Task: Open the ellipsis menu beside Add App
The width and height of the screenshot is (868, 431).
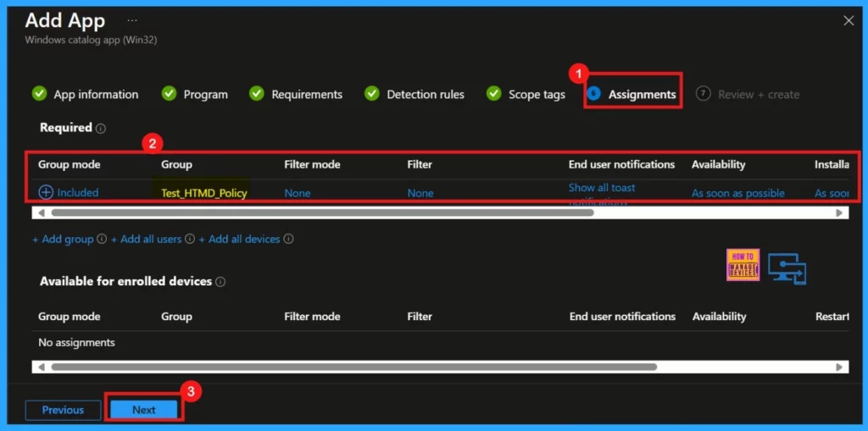Action: 131,20
